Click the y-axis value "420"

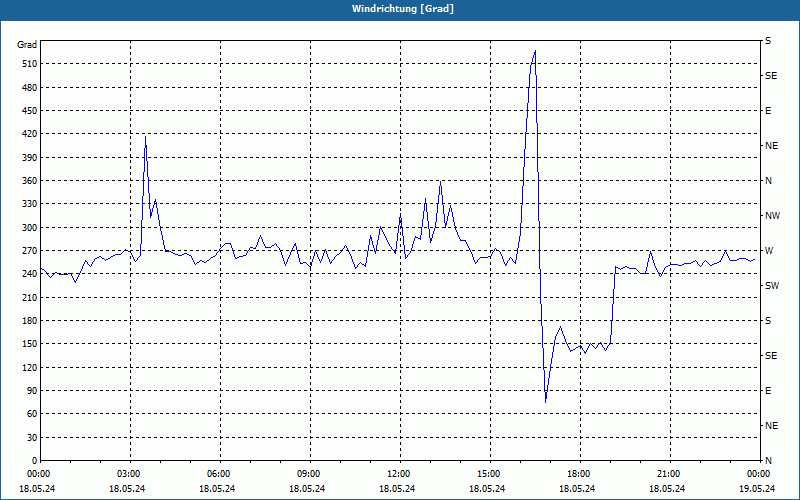(29, 134)
